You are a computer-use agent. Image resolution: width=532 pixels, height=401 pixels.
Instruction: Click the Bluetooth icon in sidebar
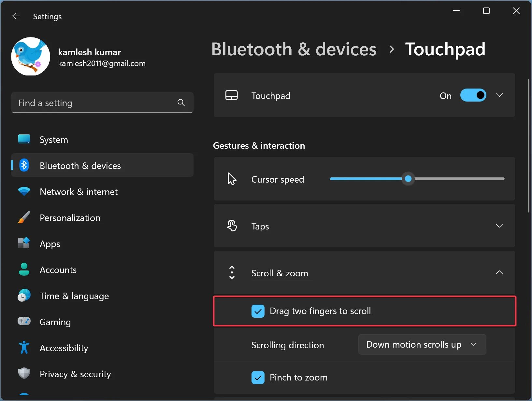pos(24,165)
